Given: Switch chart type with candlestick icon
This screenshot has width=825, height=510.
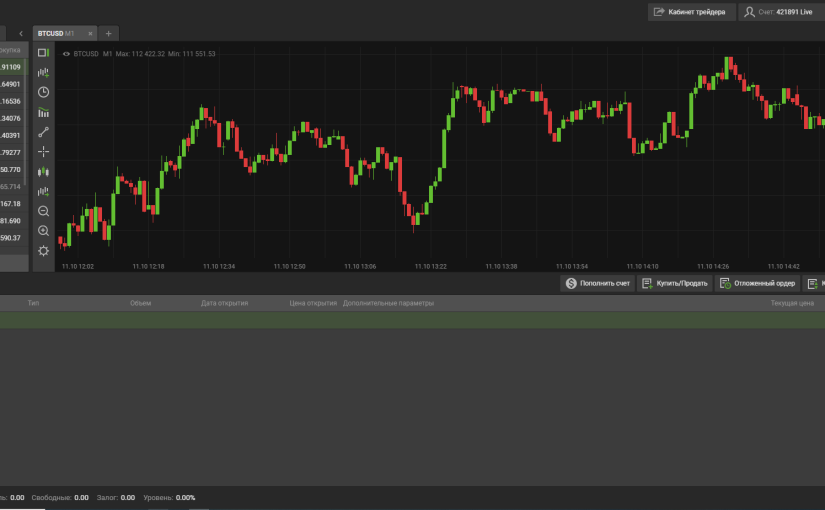Looking at the screenshot, I should click(x=43, y=171).
